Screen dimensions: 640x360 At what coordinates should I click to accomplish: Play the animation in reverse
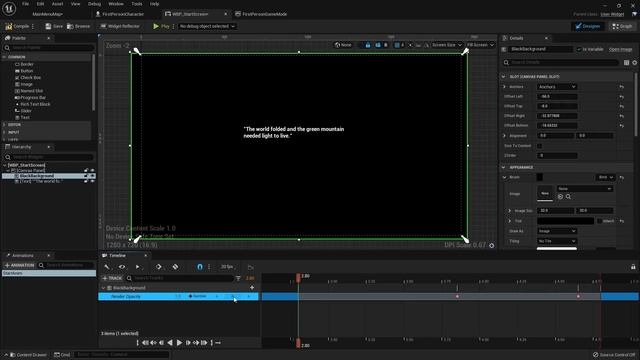tap(170, 343)
